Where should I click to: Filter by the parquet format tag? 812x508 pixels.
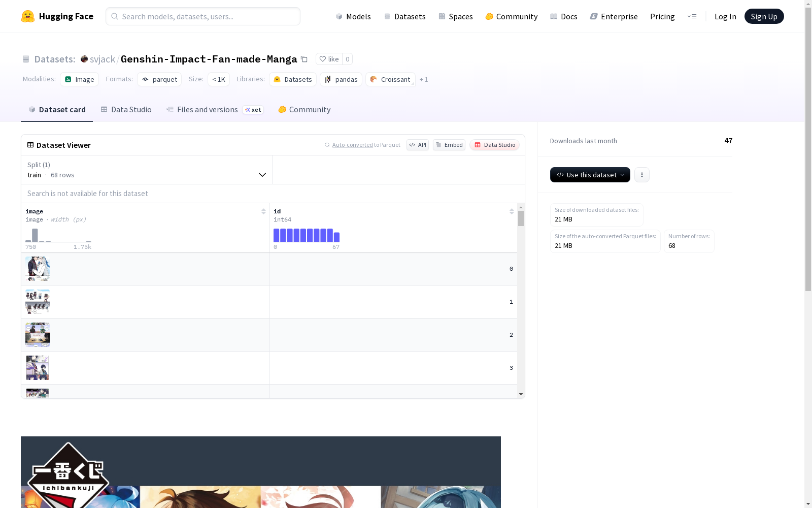pyautogui.click(x=159, y=79)
